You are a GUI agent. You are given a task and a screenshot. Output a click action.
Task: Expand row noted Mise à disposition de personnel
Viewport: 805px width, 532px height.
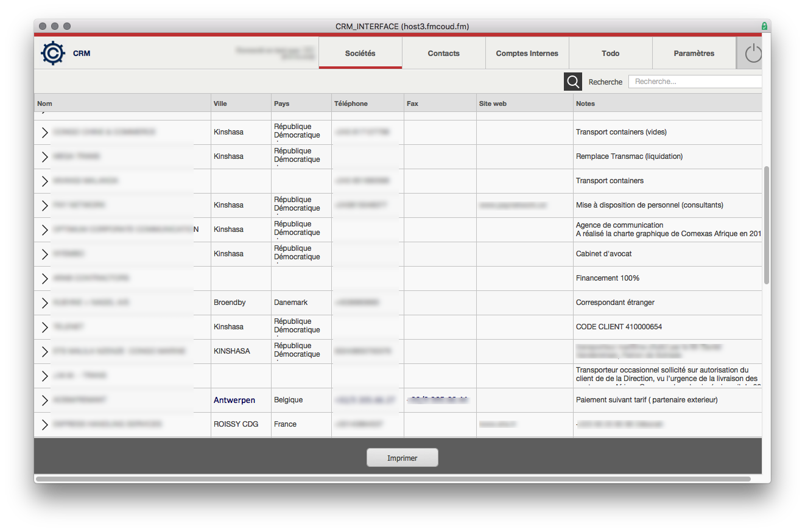coord(44,205)
